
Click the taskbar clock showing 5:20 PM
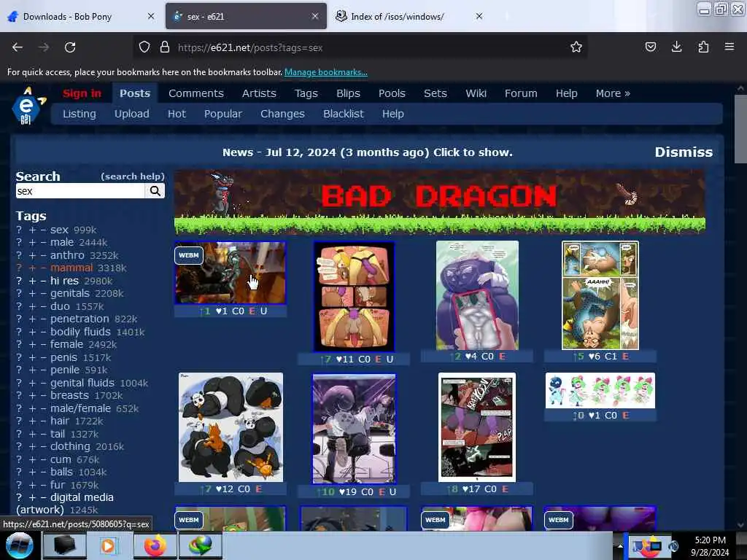click(x=711, y=546)
